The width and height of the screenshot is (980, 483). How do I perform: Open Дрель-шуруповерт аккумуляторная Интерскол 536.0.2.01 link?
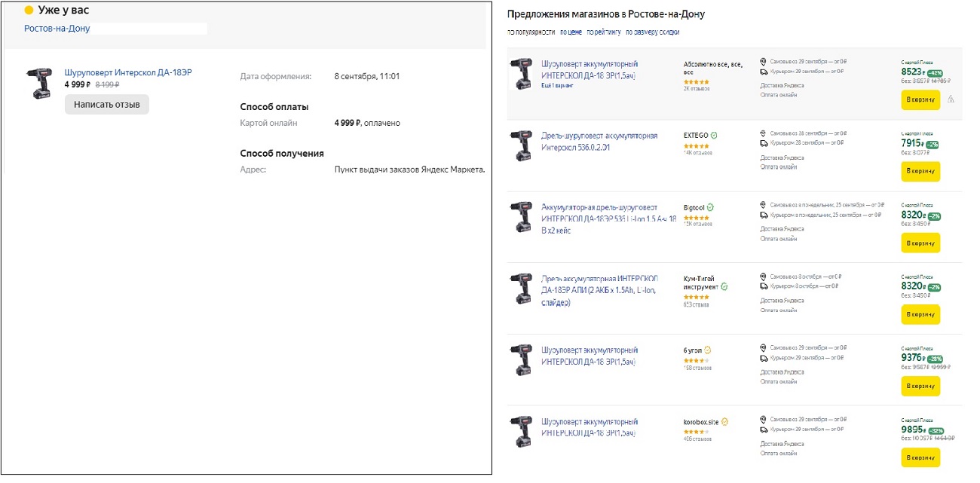click(x=599, y=141)
